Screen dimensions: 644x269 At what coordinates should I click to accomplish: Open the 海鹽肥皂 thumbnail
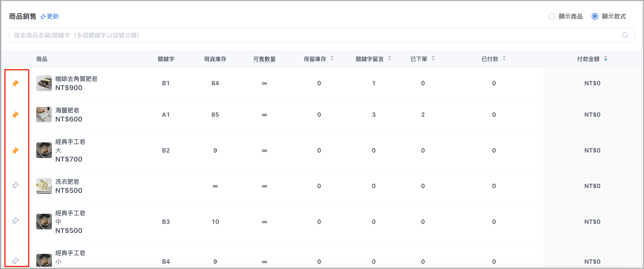pos(44,115)
